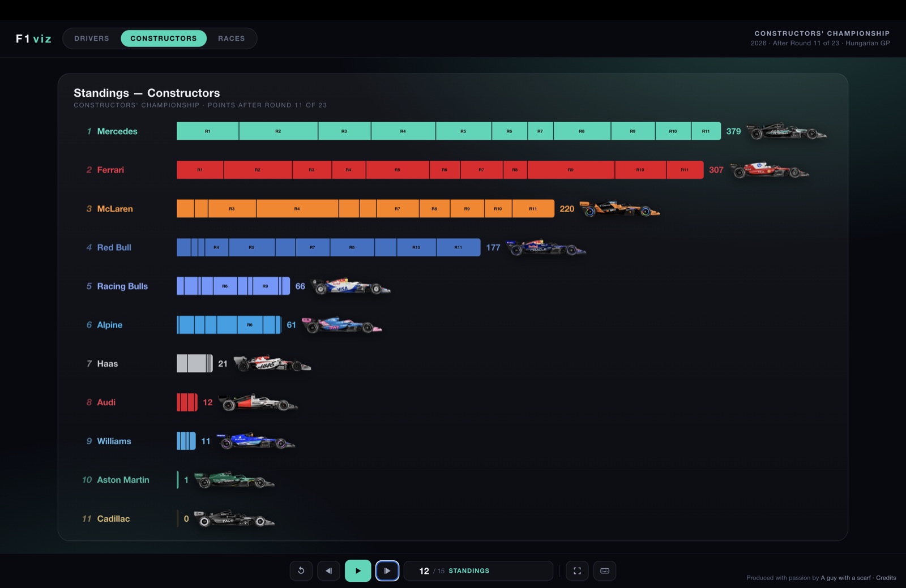Screen dimensions: 906x588
Task: Select McLaren R4 bar segment
Action: coord(297,209)
